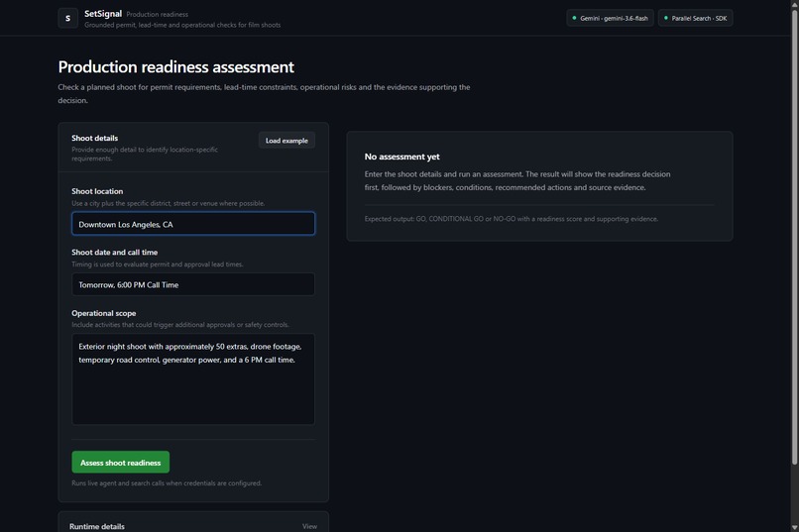Click the Operational scope label
Image resolution: width=799 pixels, height=532 pixels.
coord(104,313)
